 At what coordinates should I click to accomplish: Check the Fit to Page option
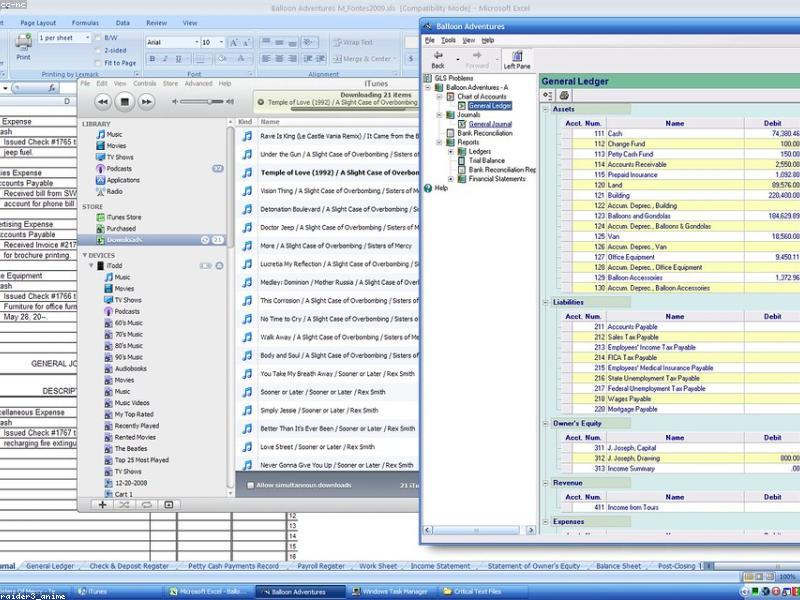coord(98,63)
